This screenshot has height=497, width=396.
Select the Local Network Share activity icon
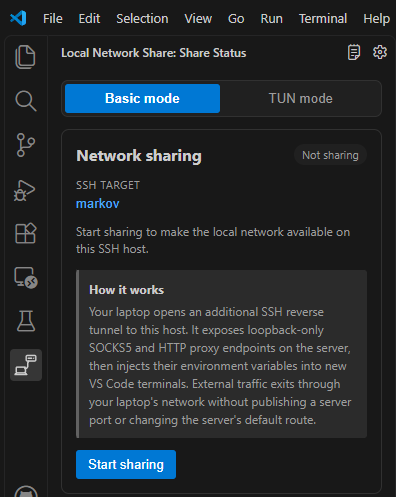click(x=26, y=365)
